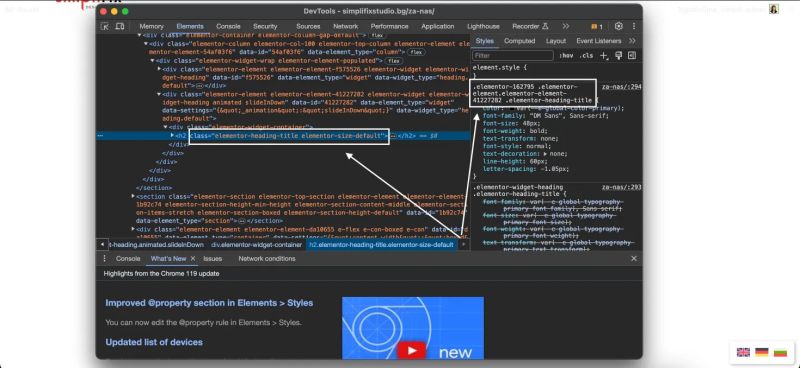800x368 pixels.
Task: Open the Application panel tab
Action: coord(437,27)
